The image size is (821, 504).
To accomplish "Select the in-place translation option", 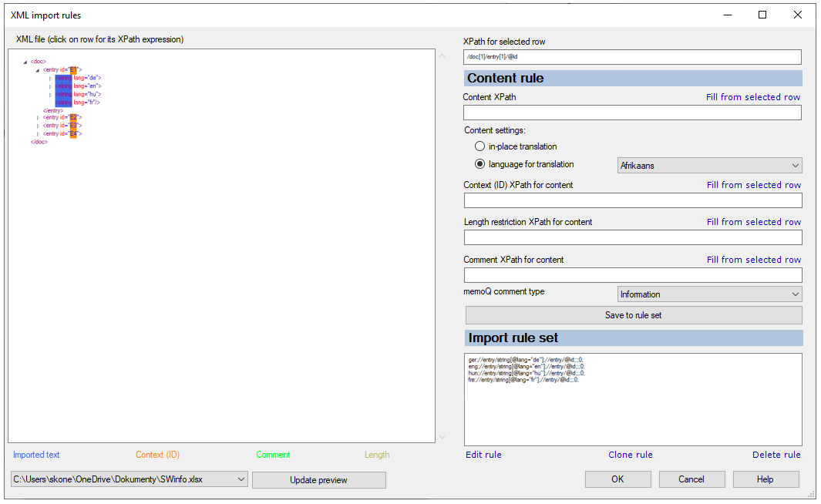I will coord(479,146).
